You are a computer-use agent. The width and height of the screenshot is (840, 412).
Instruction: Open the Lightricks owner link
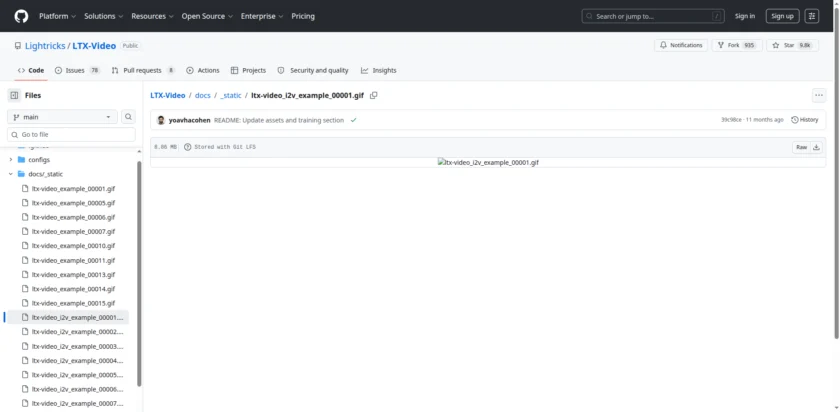tap(45, 46)
